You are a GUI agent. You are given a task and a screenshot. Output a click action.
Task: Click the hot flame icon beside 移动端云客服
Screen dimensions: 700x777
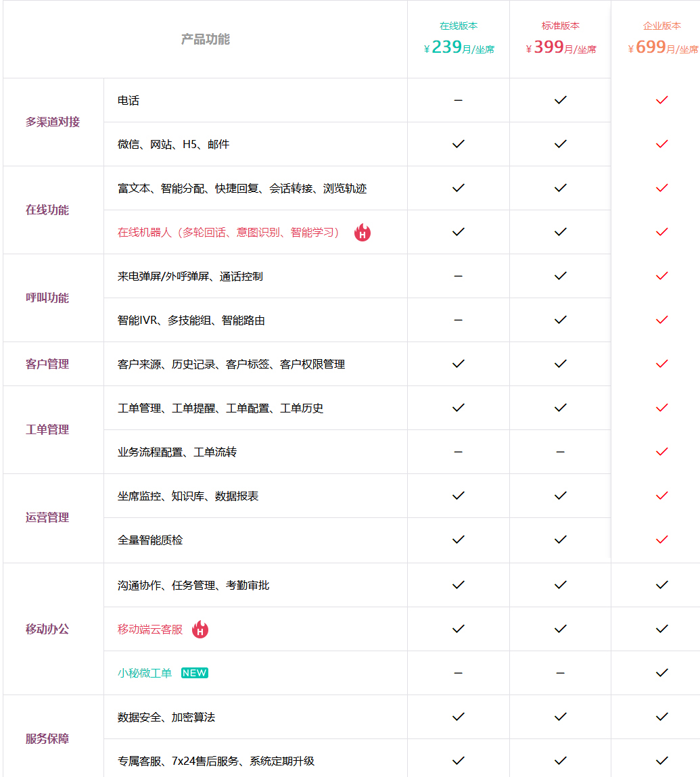click(x=200, y=629)
